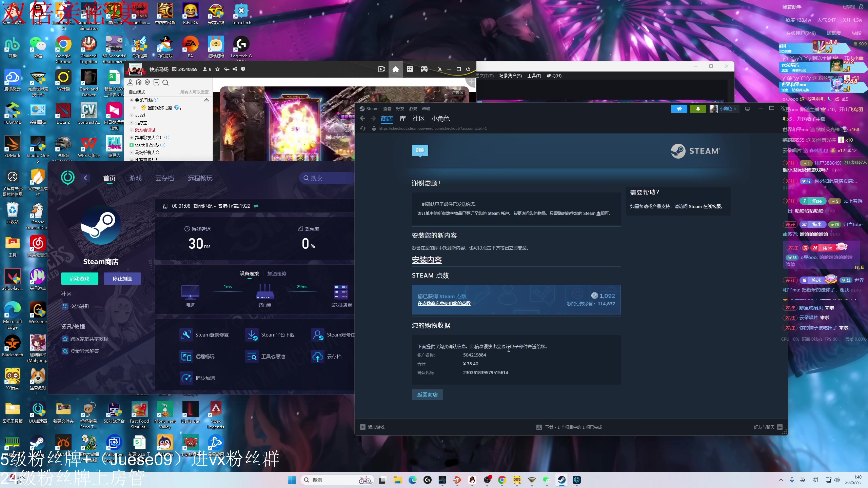Image resolution: width=868 pixels, height=488 pixels.
Task: Click the location pin icon in YY sidebar
Action: click(x=147, y=82)
